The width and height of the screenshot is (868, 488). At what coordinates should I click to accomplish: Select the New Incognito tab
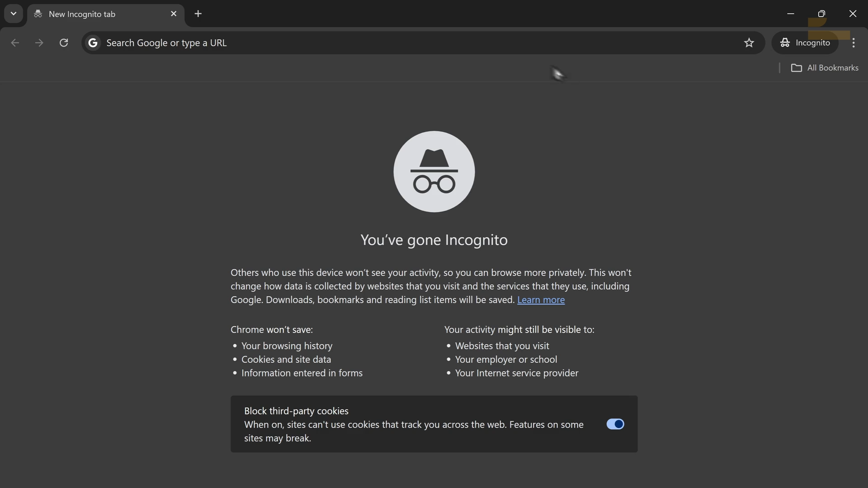coord(106,14)
